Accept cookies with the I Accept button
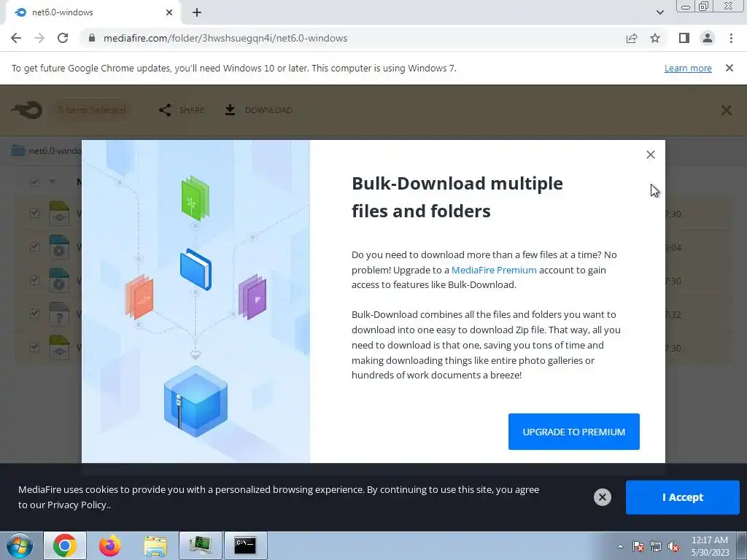The image size is (747, 560). (x=682, y=497)
